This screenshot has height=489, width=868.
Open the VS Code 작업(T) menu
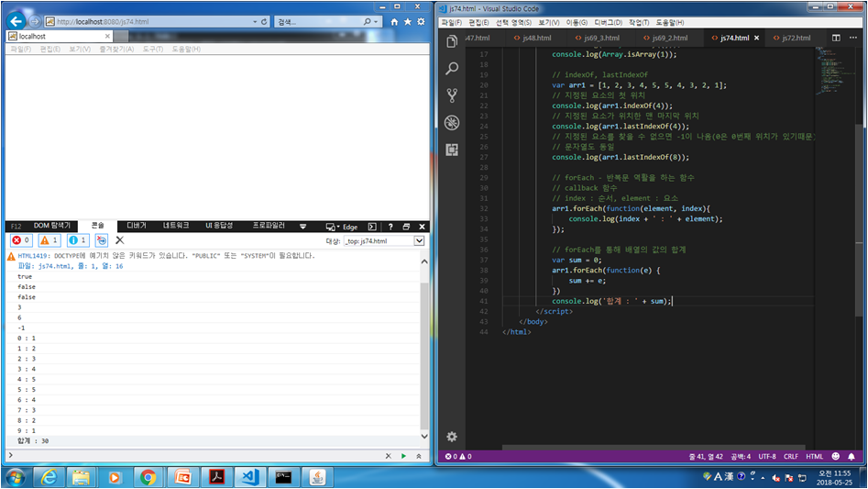point(639,23)
